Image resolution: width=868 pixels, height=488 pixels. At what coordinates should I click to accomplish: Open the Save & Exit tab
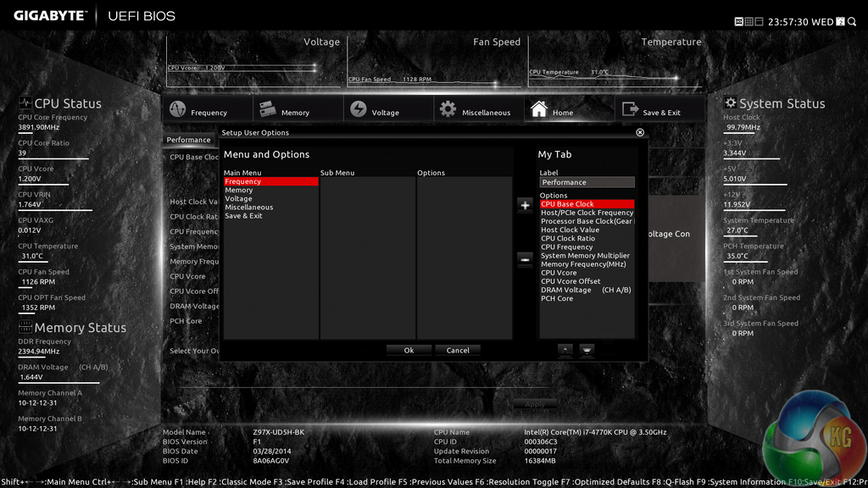pos(659,109)
